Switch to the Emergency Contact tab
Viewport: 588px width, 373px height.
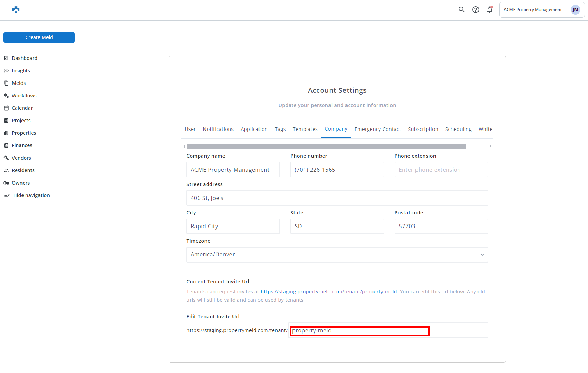377,129
